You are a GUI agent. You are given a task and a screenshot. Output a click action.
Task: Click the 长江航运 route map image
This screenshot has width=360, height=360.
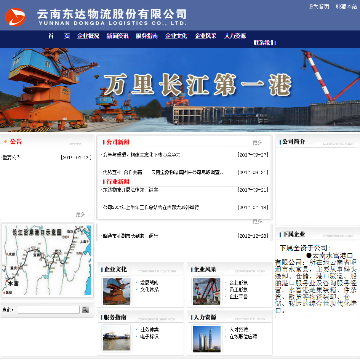(47, 260)
